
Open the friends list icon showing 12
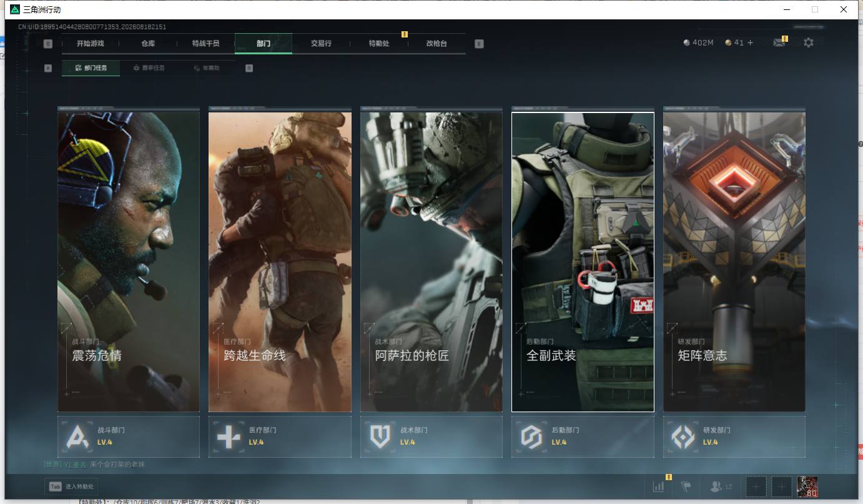[721, 486]
